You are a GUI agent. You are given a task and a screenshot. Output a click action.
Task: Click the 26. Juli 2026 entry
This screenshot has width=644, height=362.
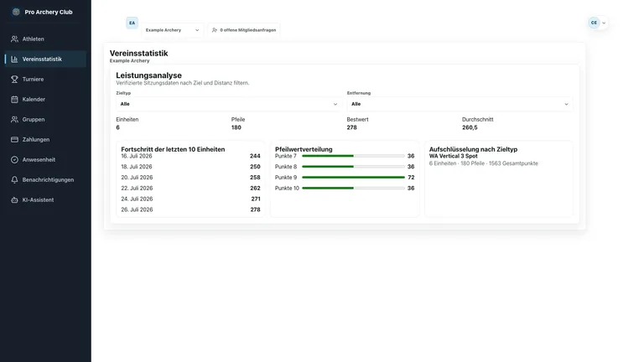[190, 209]
